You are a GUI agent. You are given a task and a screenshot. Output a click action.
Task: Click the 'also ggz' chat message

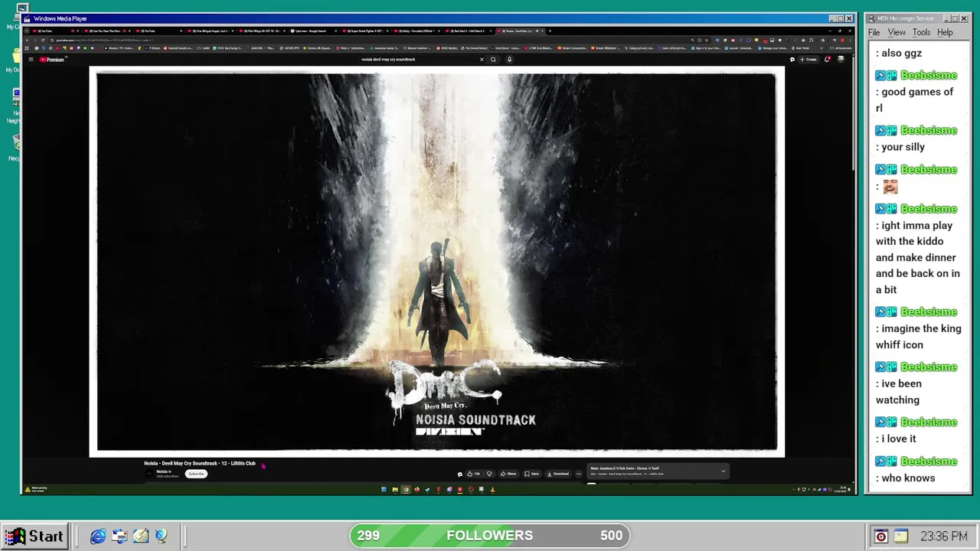899,53
